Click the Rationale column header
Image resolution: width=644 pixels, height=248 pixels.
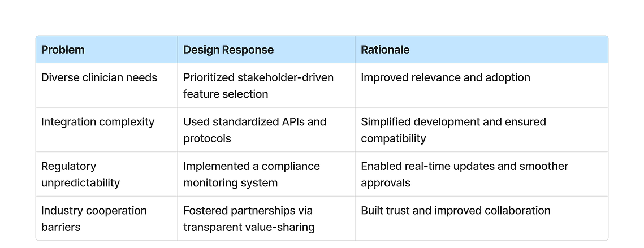481,50
